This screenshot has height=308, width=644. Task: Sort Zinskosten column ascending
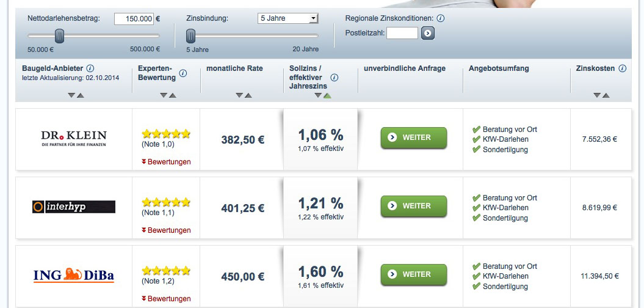606,95
